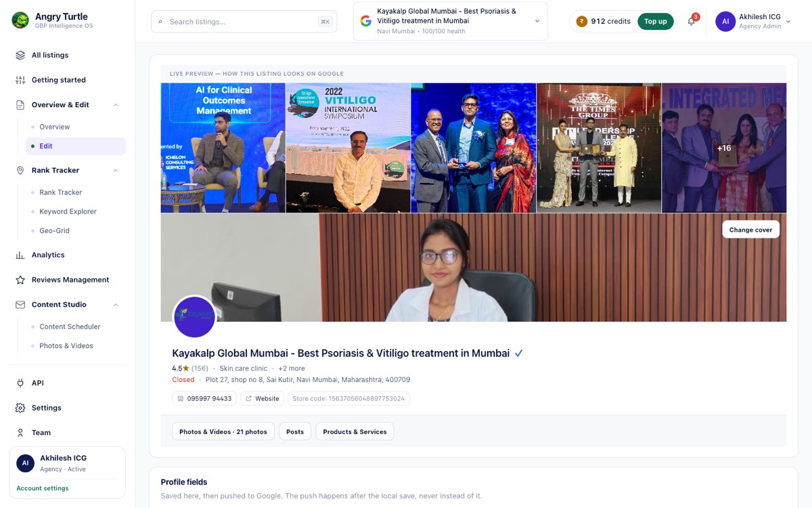812x508 pixels.
Task: Click the Plot 27 address text
Action: (308, 380)
